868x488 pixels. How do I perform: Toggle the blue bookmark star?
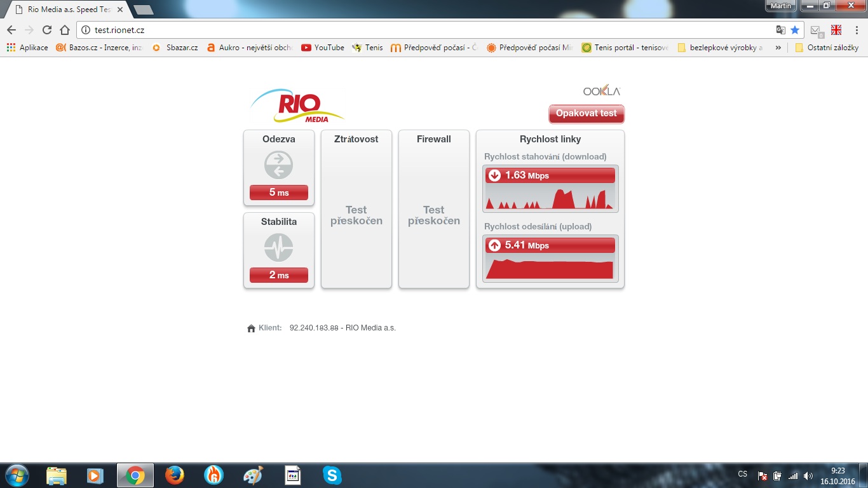click(x=795, y=30)
